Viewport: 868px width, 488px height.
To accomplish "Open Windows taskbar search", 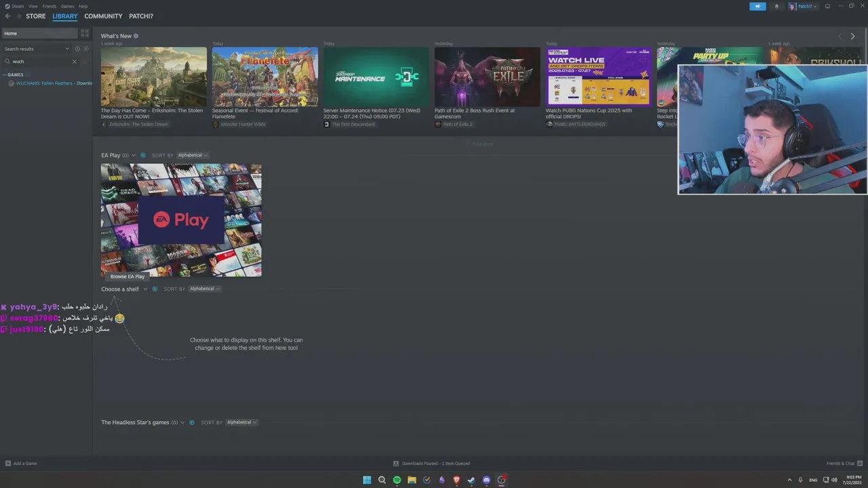I will 382,480.
